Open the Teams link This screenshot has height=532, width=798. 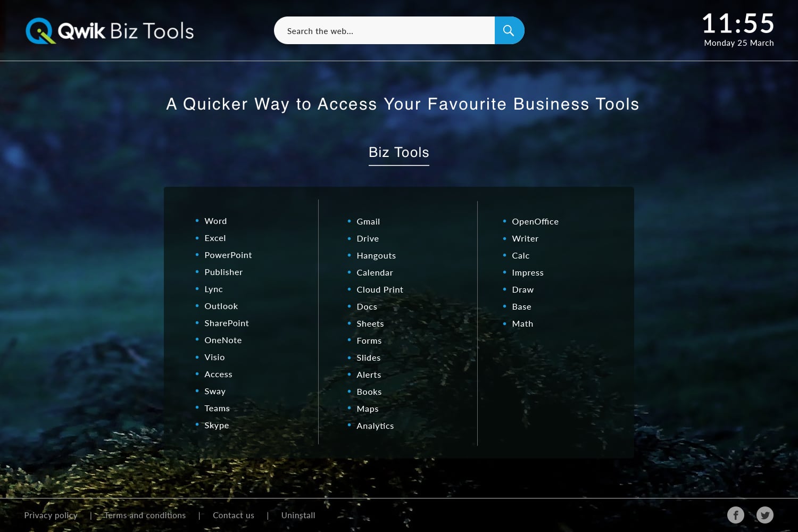tap(217, 408)
